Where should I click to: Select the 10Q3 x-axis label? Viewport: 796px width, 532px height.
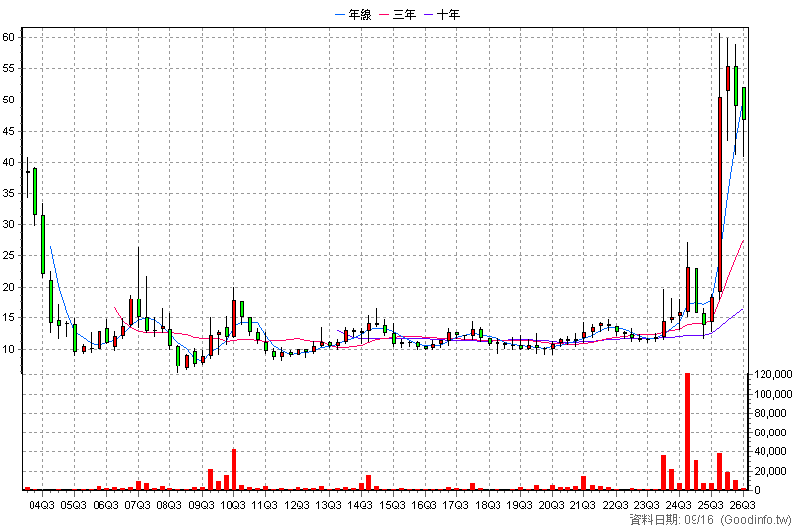(233, 505)
